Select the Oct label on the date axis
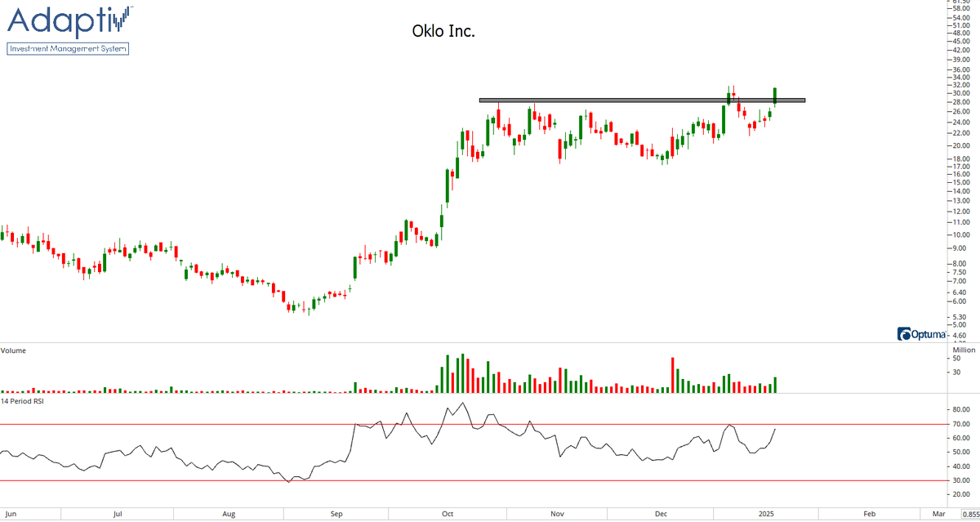Image resolution: width=980 pixels, height=522 pixels. [x=446, y=514]
